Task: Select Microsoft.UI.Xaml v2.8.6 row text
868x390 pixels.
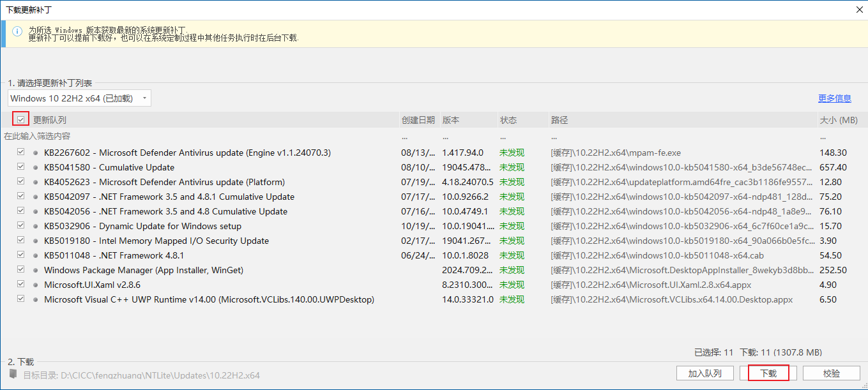Action: click(92, 285)
